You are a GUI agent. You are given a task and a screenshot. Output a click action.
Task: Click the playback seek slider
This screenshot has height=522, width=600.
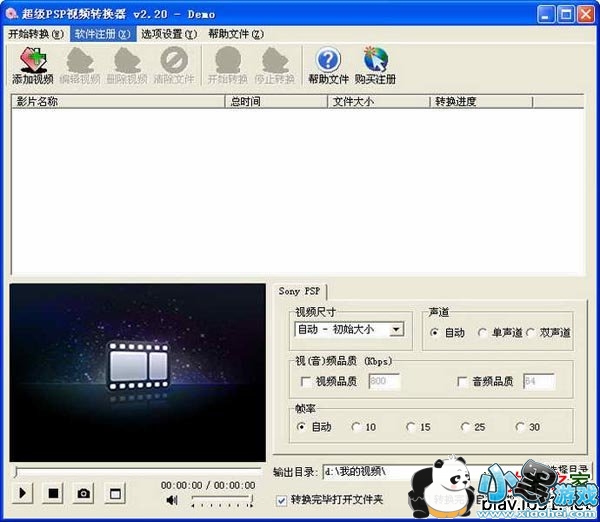click(138, 471)
